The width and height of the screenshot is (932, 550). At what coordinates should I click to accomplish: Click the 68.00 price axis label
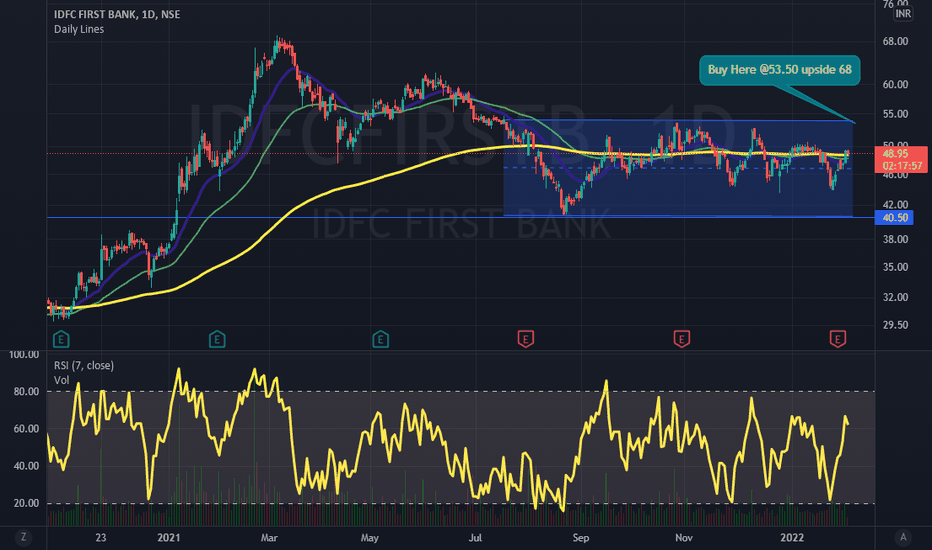point(895,42)
